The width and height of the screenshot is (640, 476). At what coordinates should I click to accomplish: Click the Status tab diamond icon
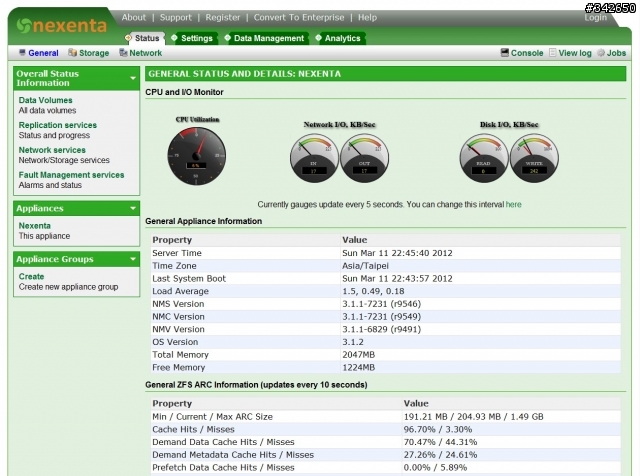click(x=129, y=38)
